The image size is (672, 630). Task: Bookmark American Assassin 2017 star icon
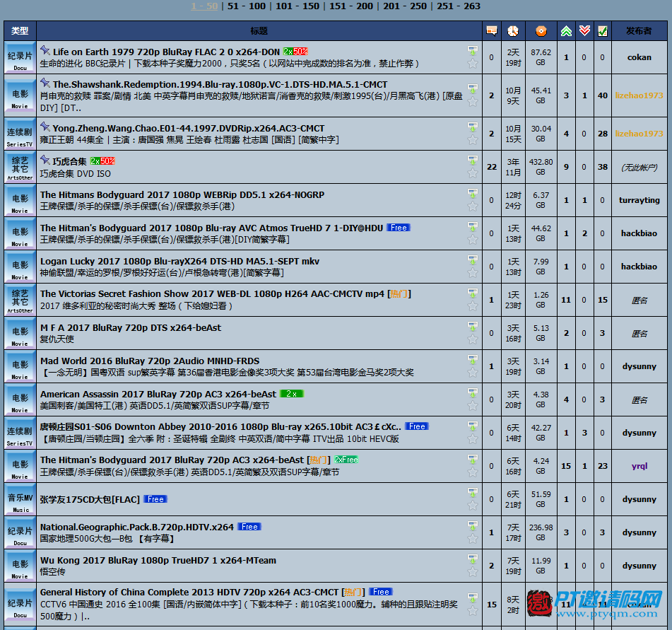tap(472, 406)
